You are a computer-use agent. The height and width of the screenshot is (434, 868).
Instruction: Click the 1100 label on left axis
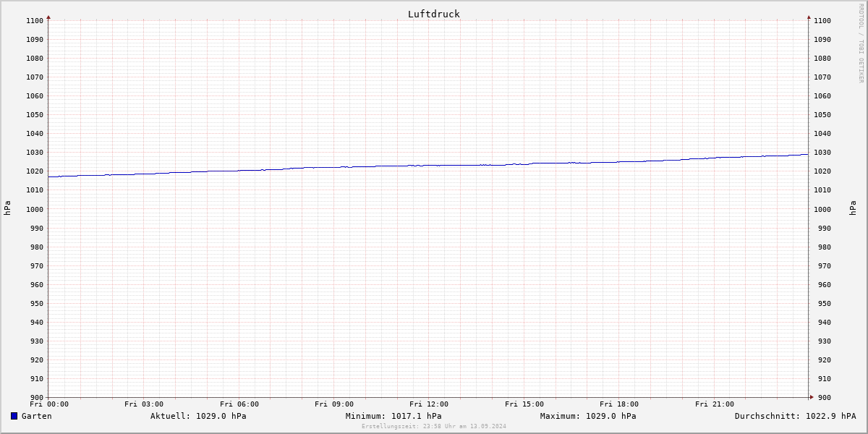34,20
